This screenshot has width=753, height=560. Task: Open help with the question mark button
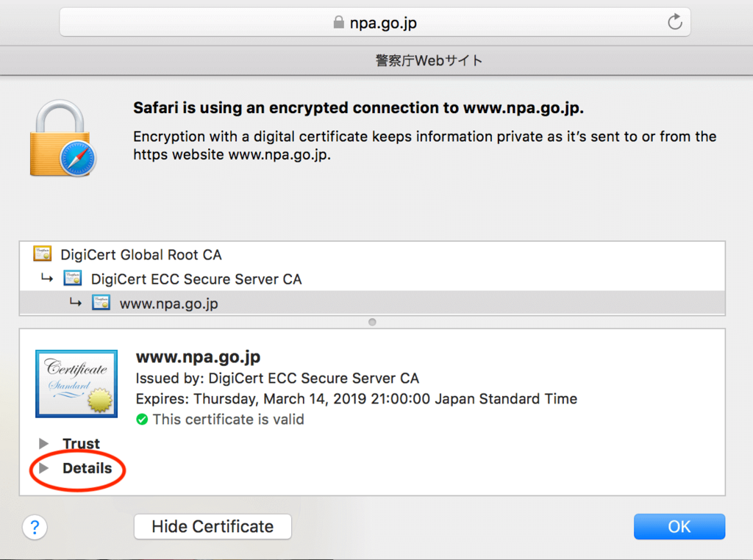click(35, 528)
